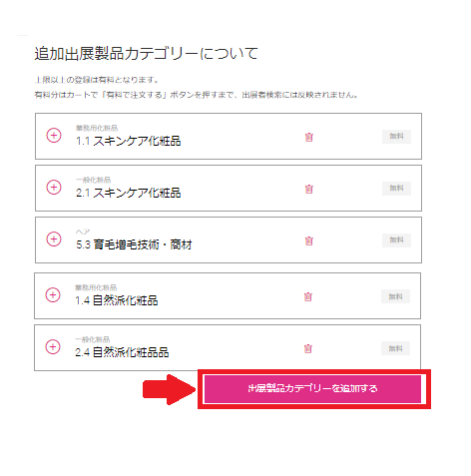Image resolution: width=471 pixels, height=476 pixels.
Task: Remove 5.3 育毛増毛技術・商材 using trash icon
Action: click(x=309, y=240)
